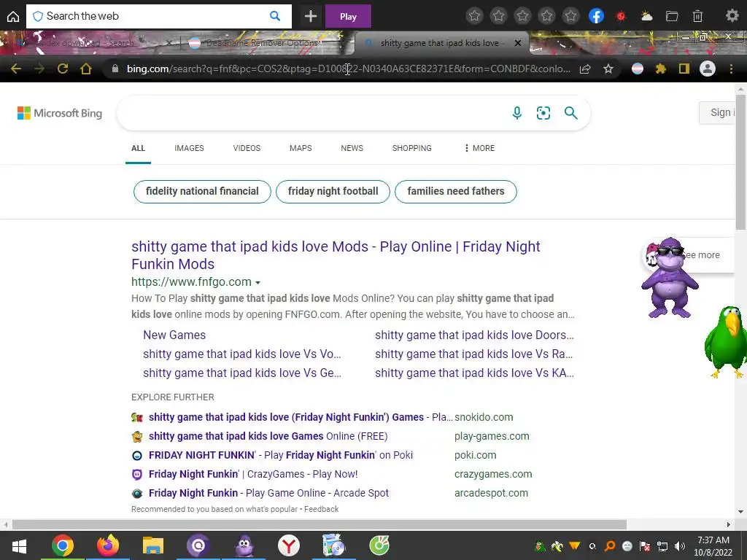Start voice search with the microphone icon

517,113
